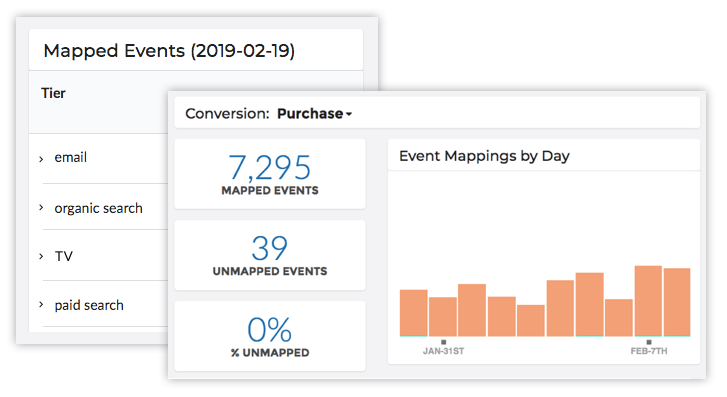Viewport: 727px width, 397px height.
Task: Click the first bar in the chart
Action: (414, 313)
